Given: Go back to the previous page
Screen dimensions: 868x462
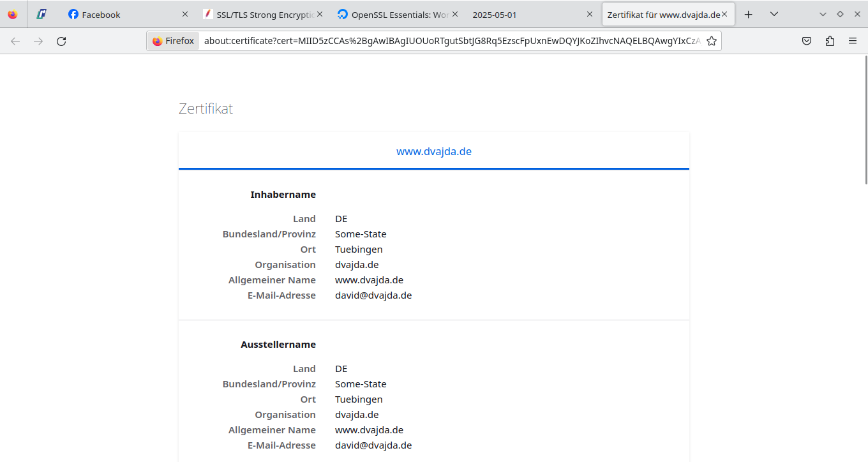Looking at the screenshot, I should pyautogui.click(x=15, y=41).
